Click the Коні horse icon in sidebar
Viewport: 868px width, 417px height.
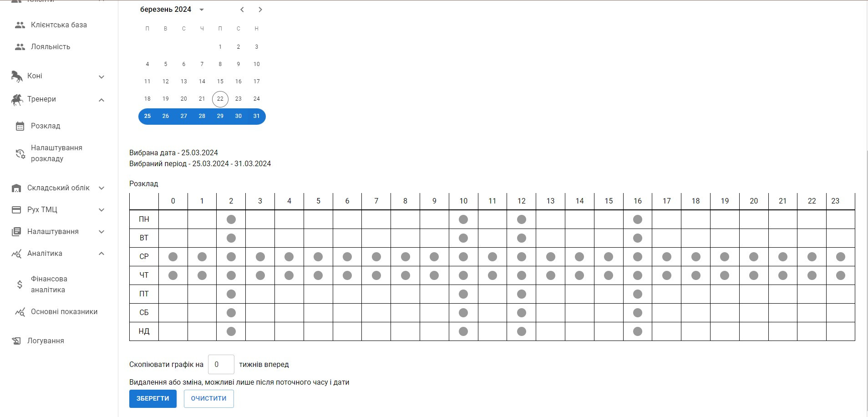click(17, 76)
